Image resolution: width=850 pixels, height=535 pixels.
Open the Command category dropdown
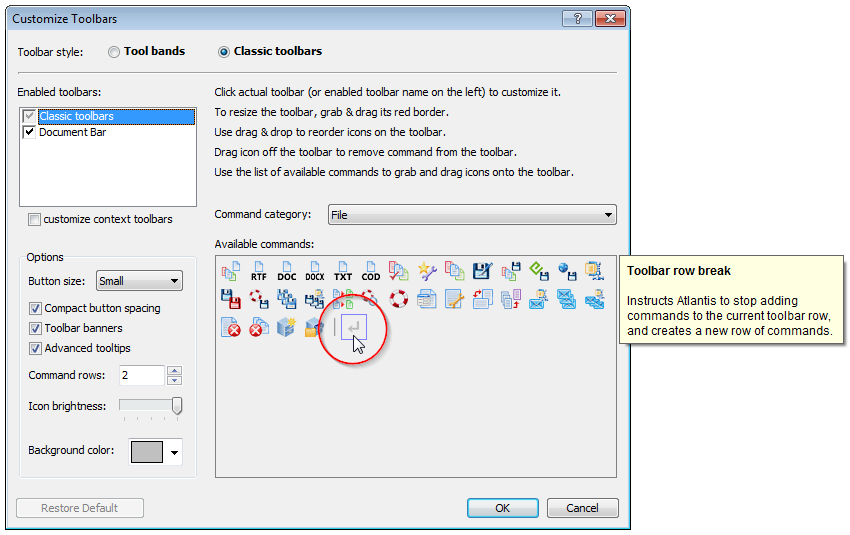coord(472,215)
